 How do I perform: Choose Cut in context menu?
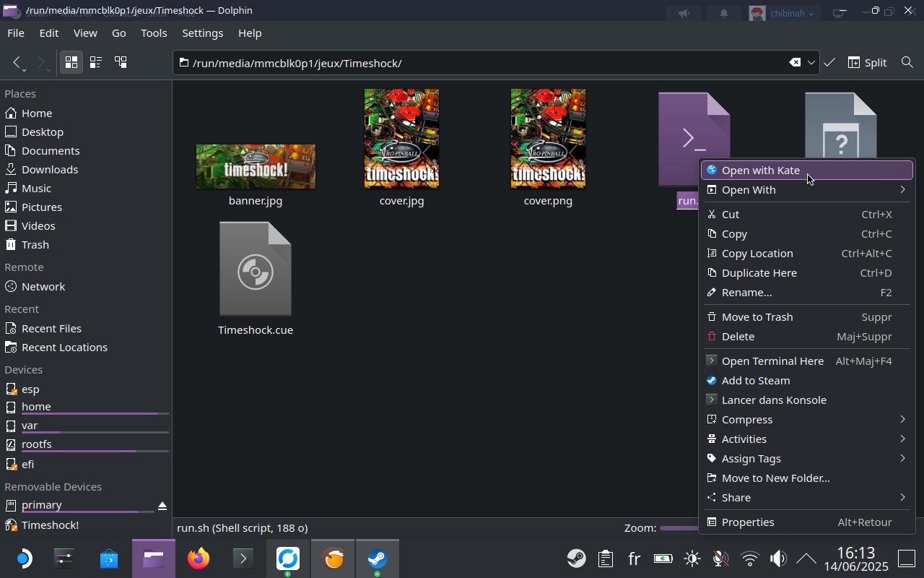point(807,215)
